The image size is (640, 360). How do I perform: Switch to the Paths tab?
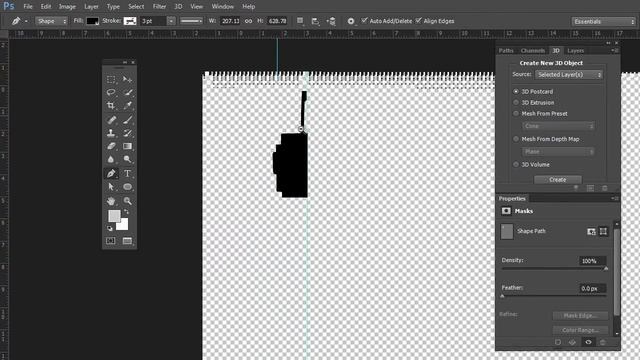[506, 51]
